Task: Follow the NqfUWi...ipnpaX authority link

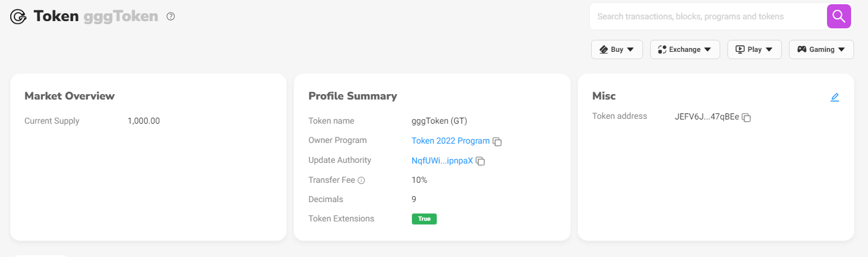Action: 442,160
